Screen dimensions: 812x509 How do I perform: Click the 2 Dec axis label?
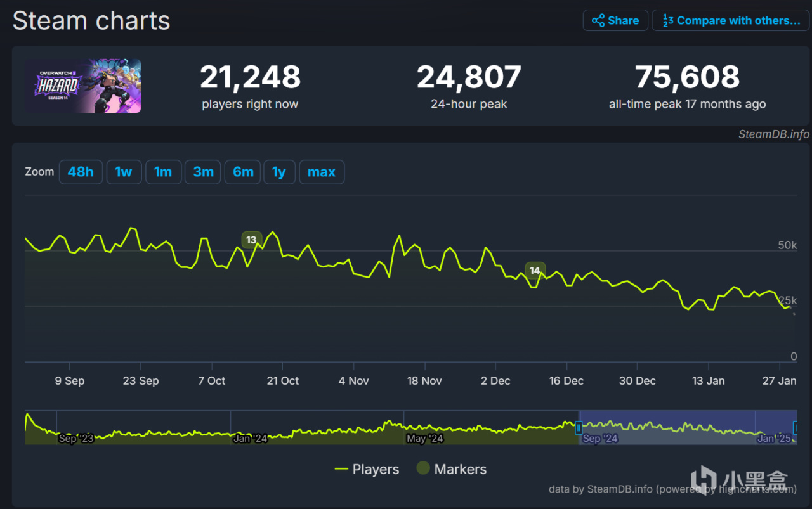(x=496, y=381)
